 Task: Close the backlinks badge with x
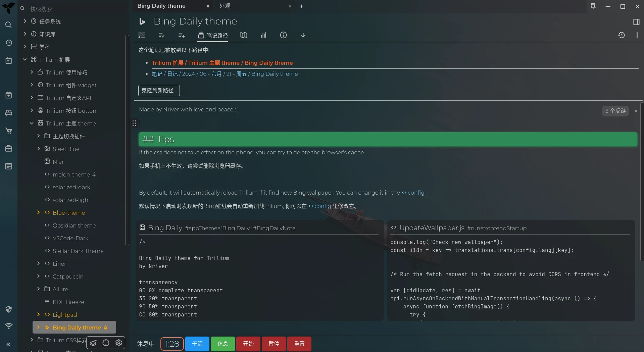pyautogui.click(x=636, y=111)
